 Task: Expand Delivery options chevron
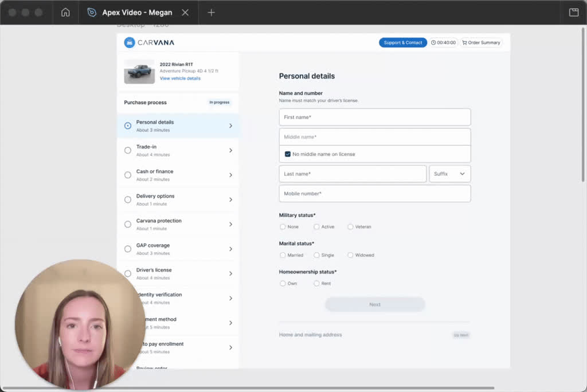[230, 200]
